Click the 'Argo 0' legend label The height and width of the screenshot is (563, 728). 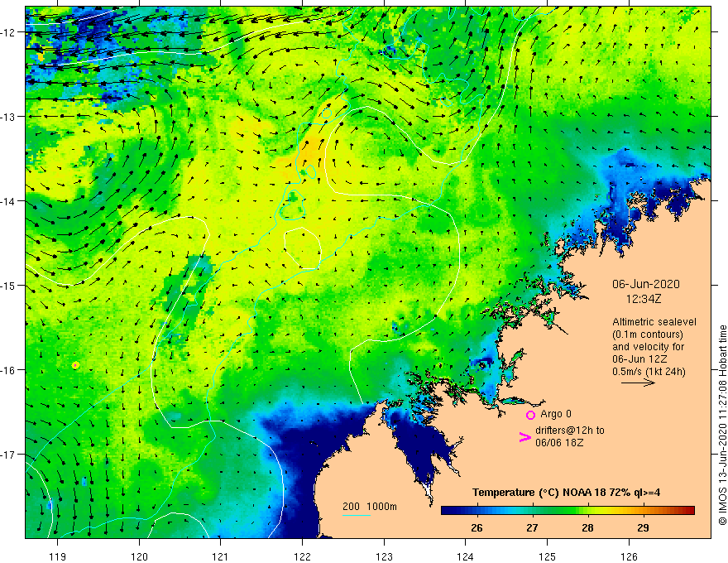(x=556, y=414)
